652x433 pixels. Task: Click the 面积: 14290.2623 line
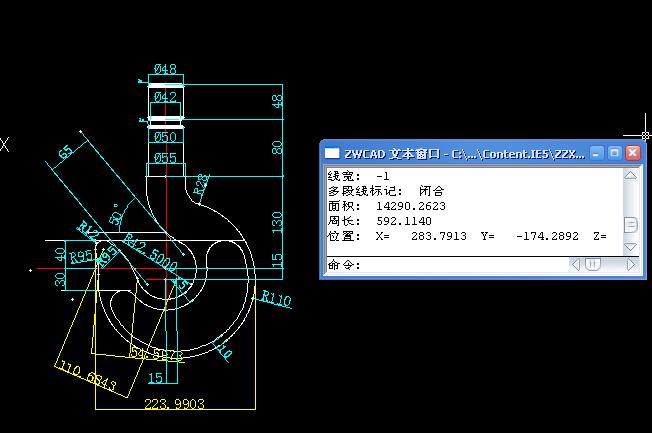(x=387, y=206)
